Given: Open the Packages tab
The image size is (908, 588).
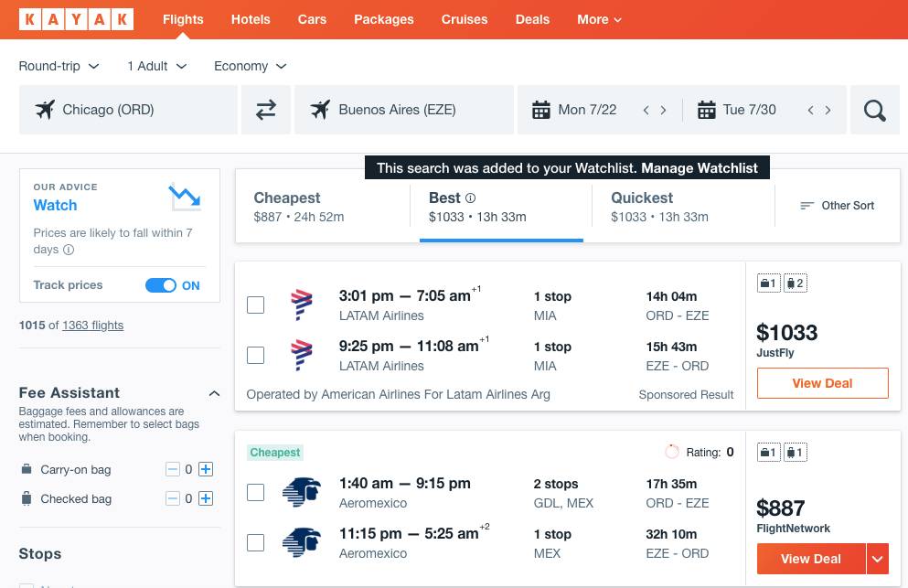Looking at the screenshot, I should (384, 19).
